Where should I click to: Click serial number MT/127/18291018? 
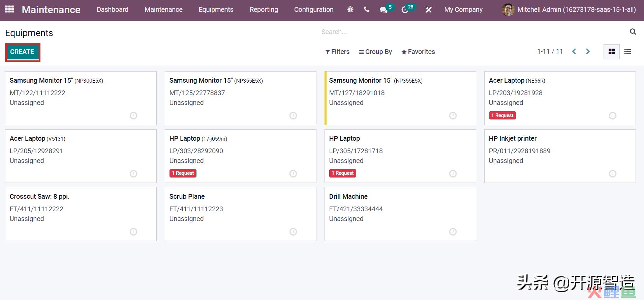click(x=357, y=93)
